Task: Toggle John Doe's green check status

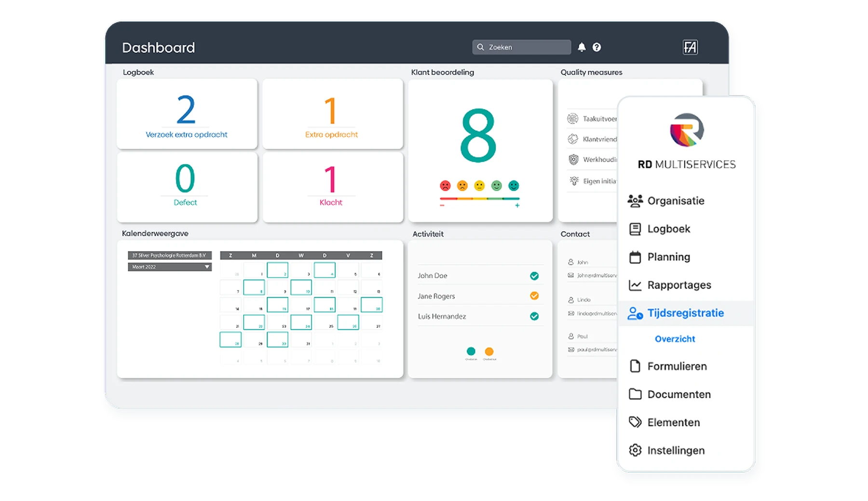Action: (534, 276)
